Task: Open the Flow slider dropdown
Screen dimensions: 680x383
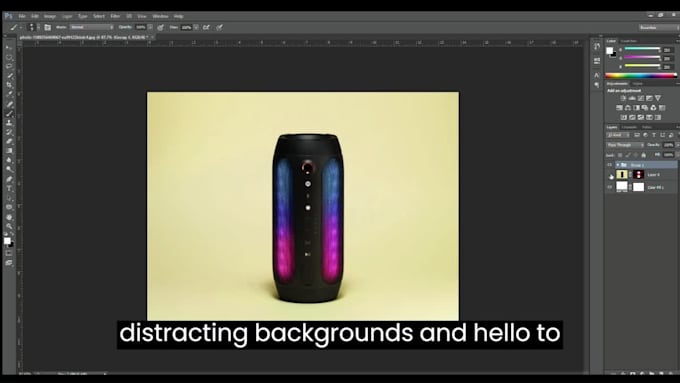Action: coord(196,27)
